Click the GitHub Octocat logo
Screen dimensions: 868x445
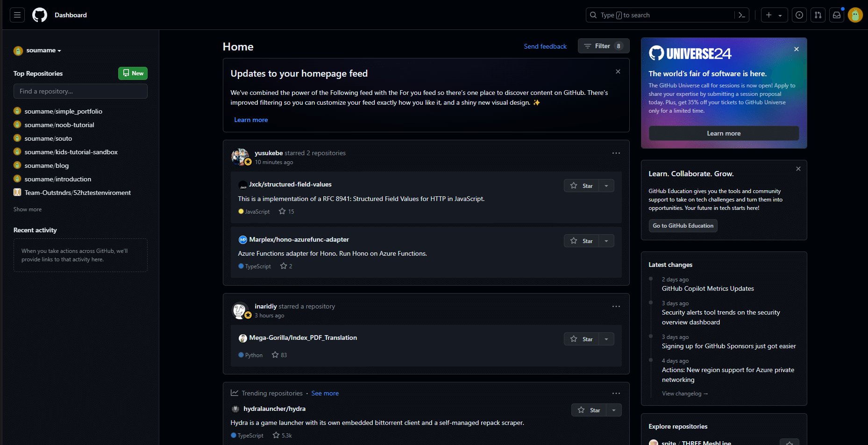40,15
